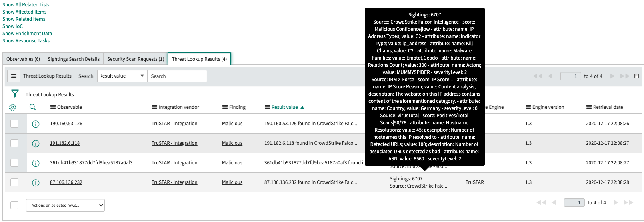
Task: Go to the last page using bottom pagination
Action: click(x=628, y=202)
